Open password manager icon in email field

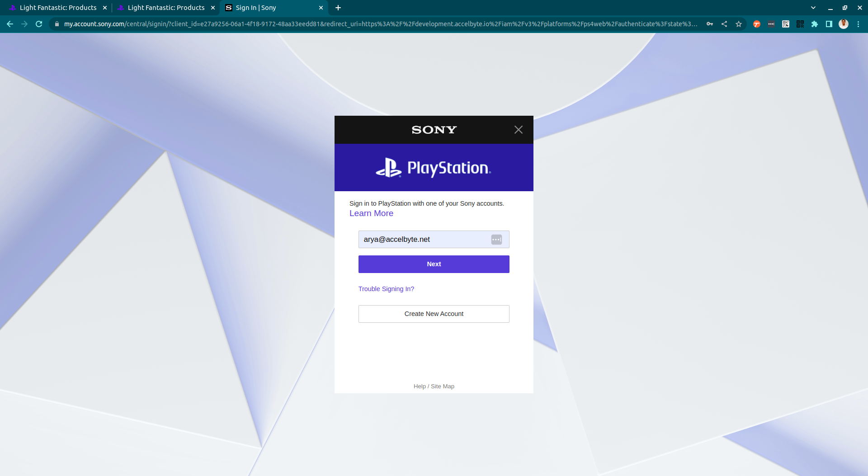(496, 240)
